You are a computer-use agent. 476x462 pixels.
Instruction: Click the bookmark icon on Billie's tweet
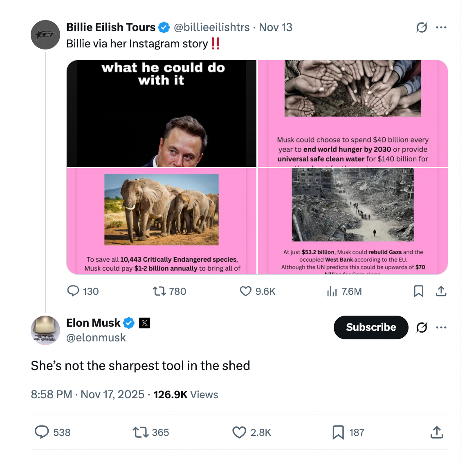point(418,291)
